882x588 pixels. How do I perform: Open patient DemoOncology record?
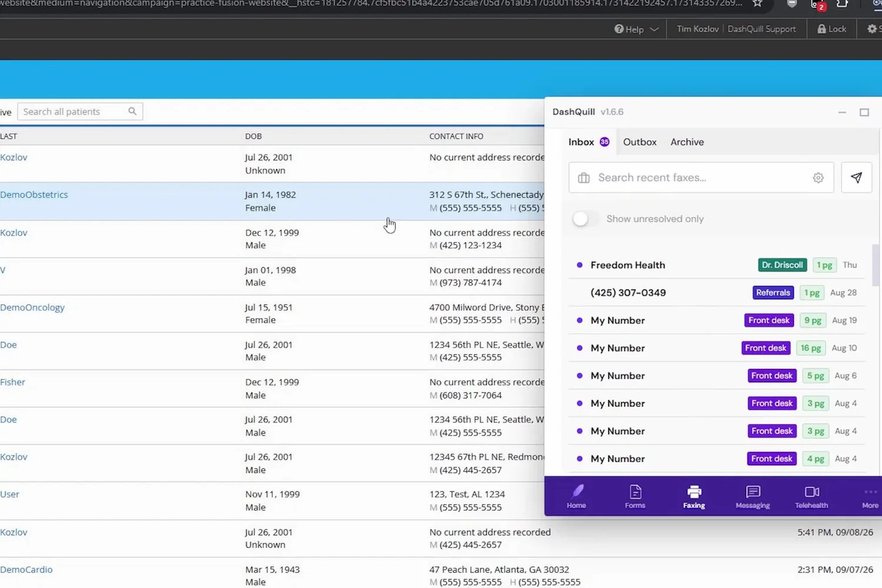tap(32, 308)
